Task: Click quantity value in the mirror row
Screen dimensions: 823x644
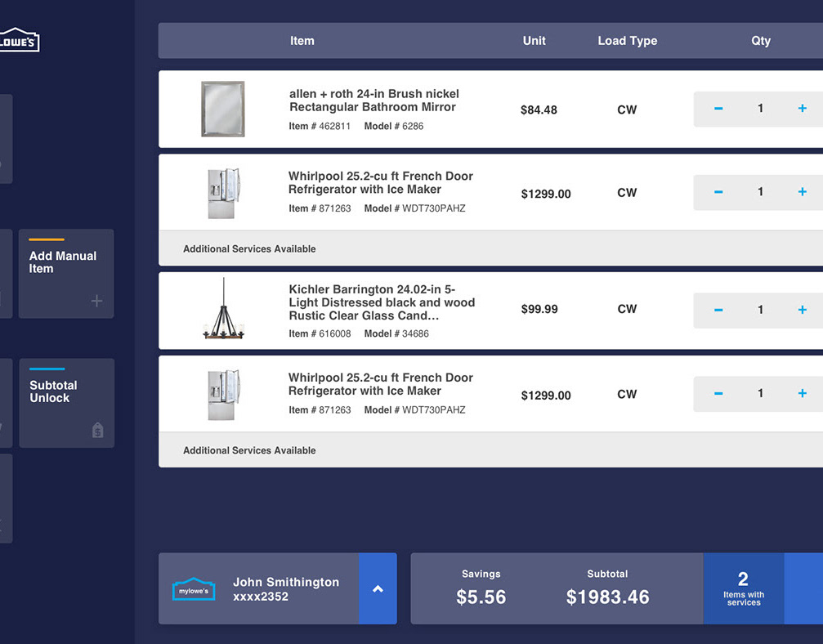Action: pos(760,109)
